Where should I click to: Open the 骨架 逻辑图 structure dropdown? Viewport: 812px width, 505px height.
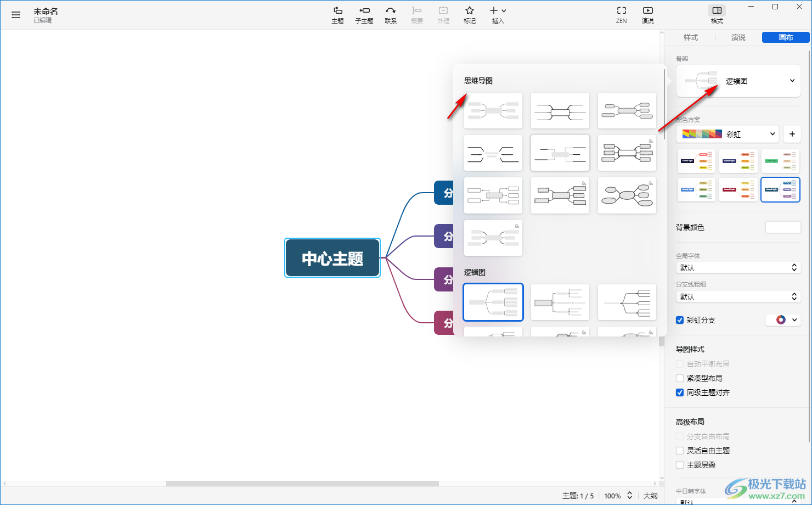[x=738, y=81]
